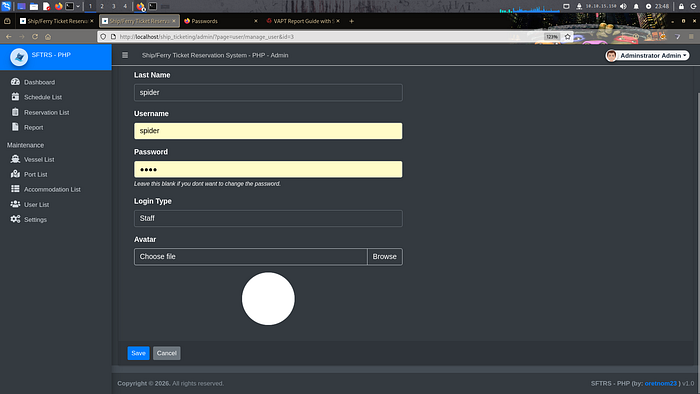Focus the Last Name field
This screenshot has width=700, height=394.
[x=268, y=92]
